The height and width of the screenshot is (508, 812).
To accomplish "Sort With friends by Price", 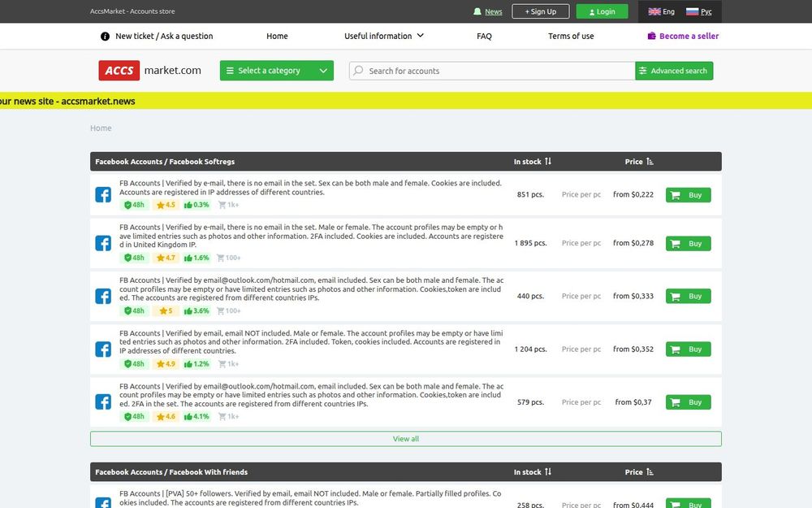I will [639, 472].
